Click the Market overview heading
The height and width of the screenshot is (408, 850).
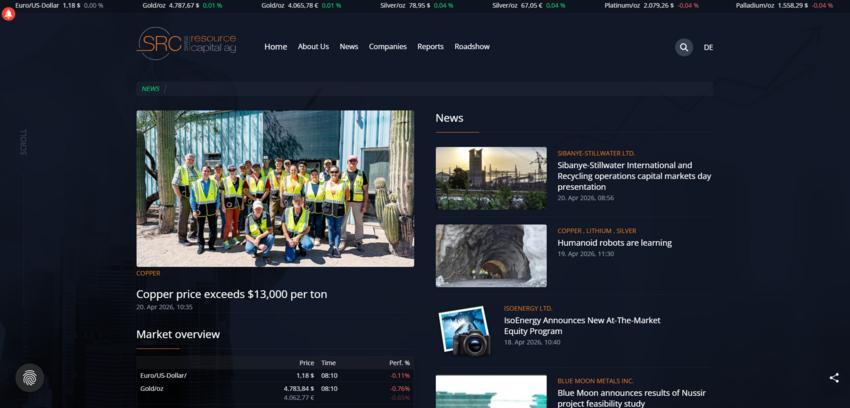(x=178, y=334)
